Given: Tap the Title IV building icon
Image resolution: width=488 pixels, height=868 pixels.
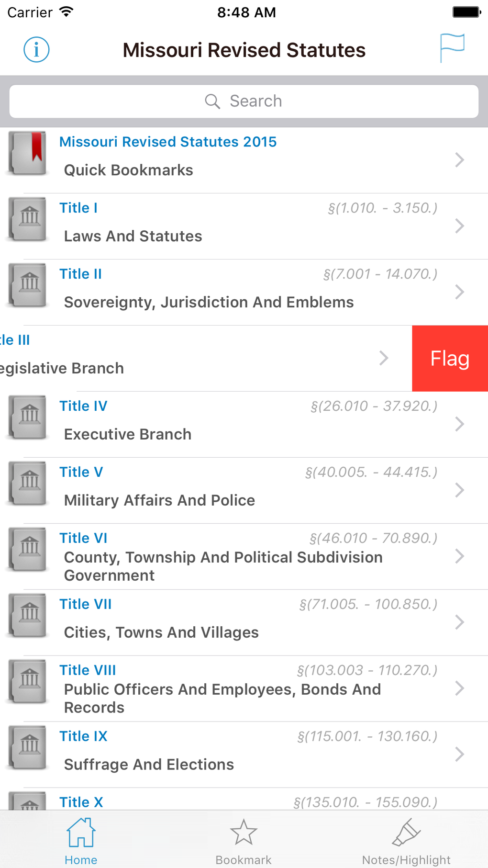Looking at the screenshot, I should tap(28, 417).
